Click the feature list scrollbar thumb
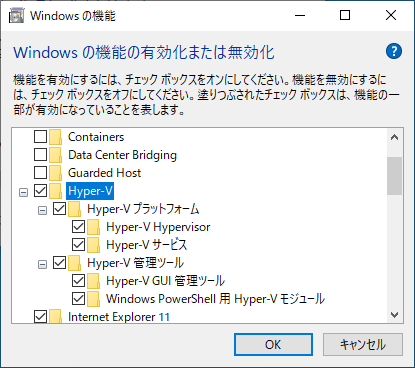The height and width of the screenshot is (368, 415). [x=394, y=176]
